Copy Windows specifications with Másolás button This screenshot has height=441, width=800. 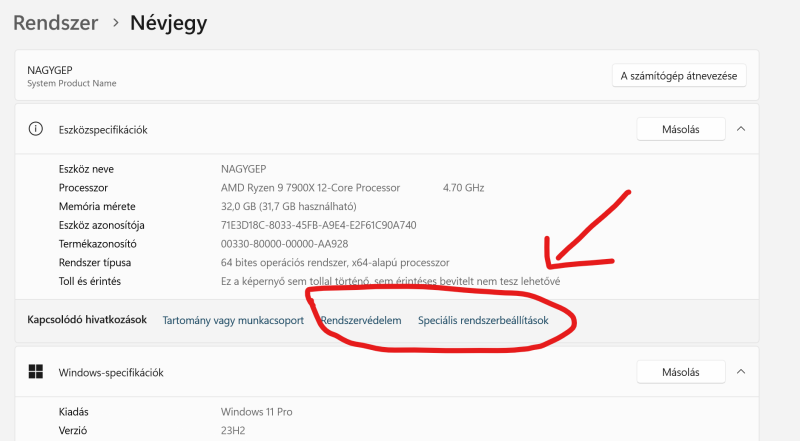[x=681, y=372]
